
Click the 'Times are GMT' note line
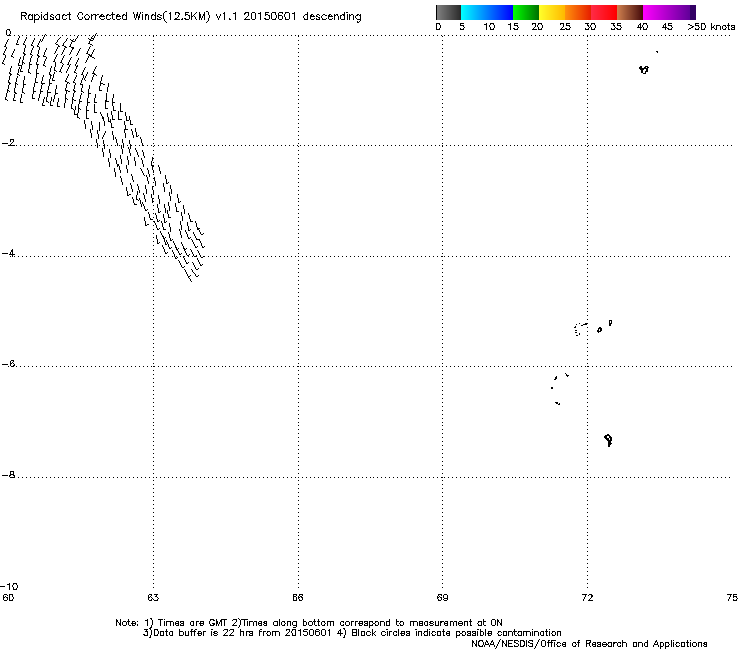pos(309,623)
